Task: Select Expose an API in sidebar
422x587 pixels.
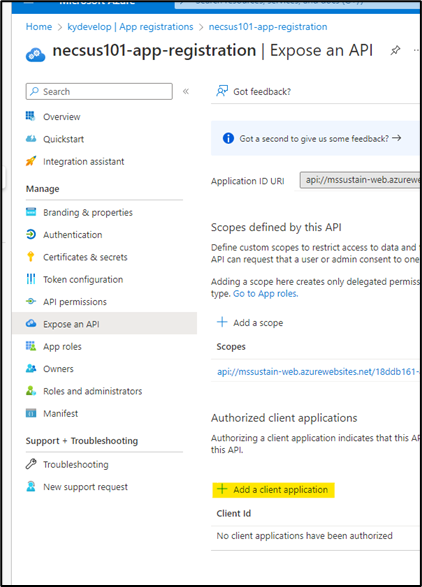Action: [x=104, y=323]
